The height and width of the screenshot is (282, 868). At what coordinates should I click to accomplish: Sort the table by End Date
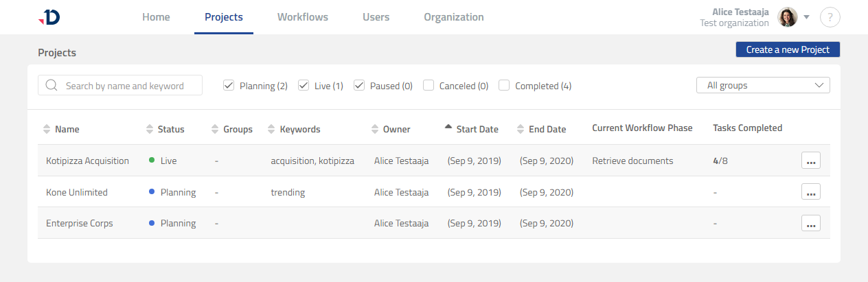521,129
